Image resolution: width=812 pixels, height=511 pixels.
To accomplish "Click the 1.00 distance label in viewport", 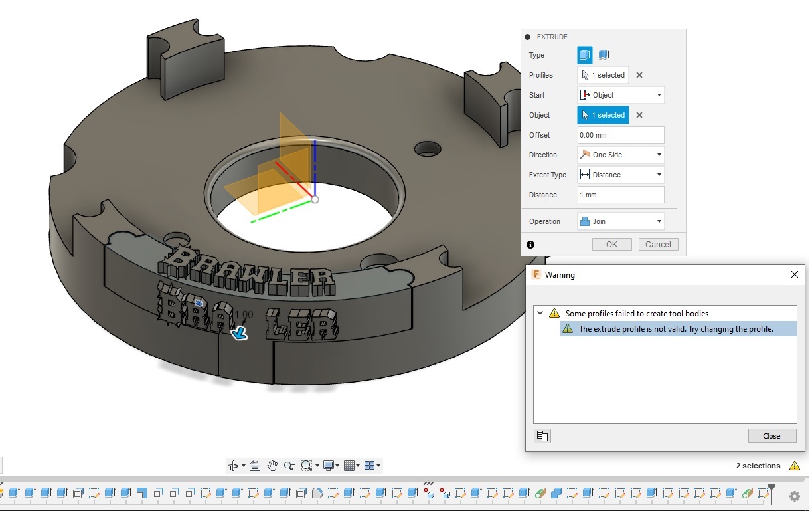I will [x=244, y=315].
